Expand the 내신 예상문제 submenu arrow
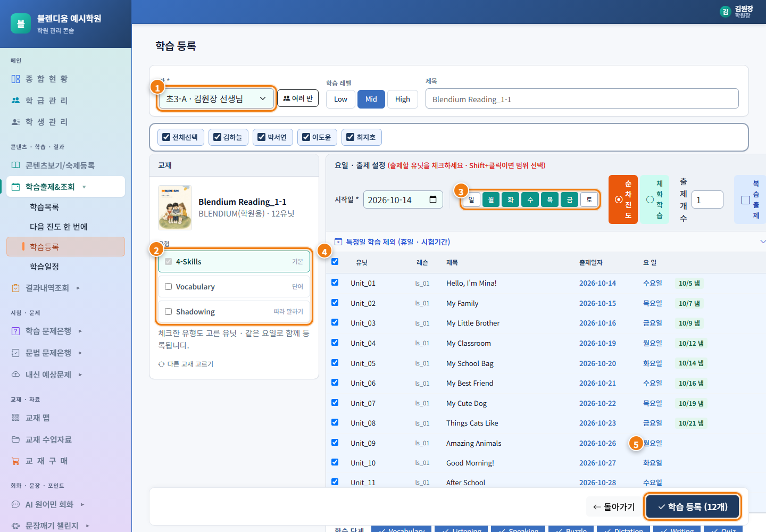The image size is (766, 532). pos(80,375)
